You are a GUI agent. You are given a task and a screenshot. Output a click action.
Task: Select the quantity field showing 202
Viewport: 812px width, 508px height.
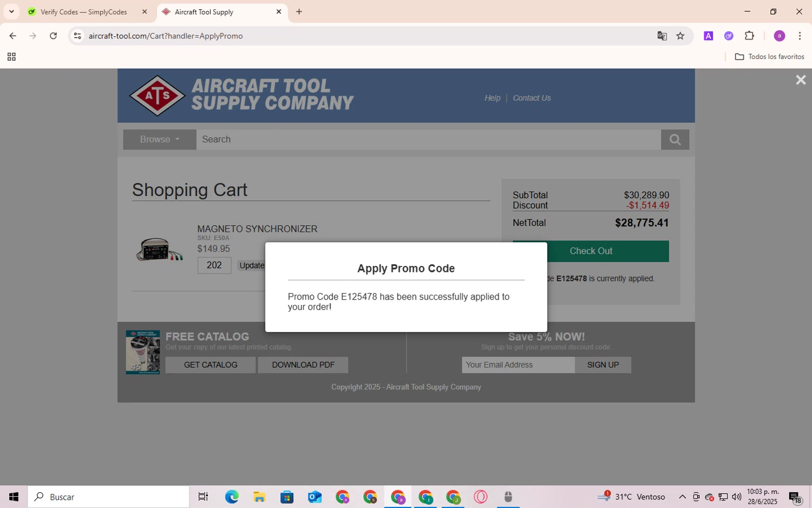coord(214,265)
